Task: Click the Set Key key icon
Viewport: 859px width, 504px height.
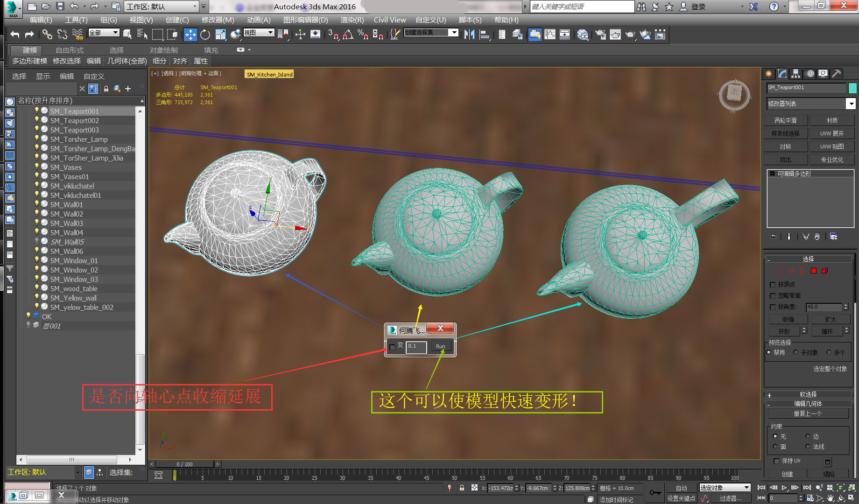Action: pos(655,493)
